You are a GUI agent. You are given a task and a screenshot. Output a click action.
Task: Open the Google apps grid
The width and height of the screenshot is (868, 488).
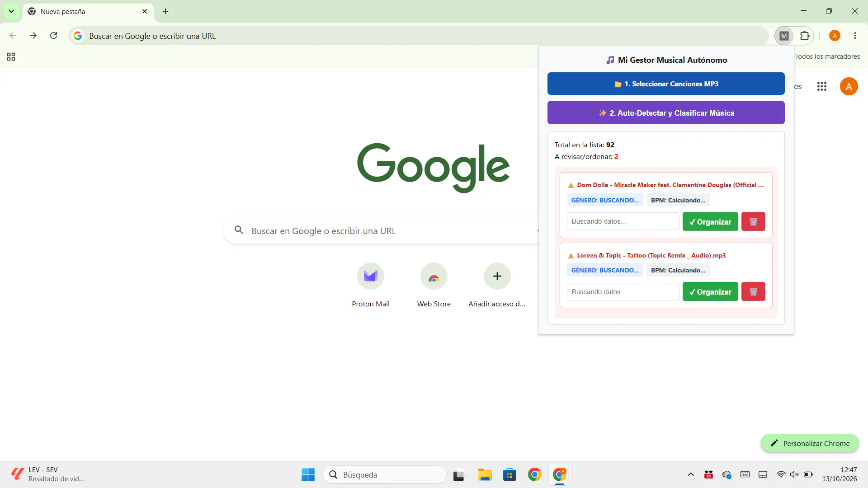(821, 86)
